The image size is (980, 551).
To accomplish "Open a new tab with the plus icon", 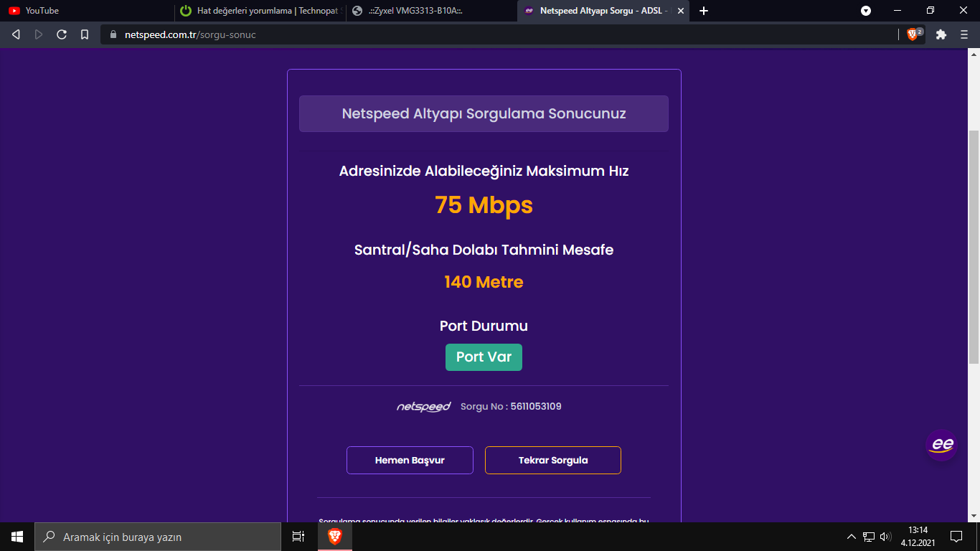I will tap(704, 11).
